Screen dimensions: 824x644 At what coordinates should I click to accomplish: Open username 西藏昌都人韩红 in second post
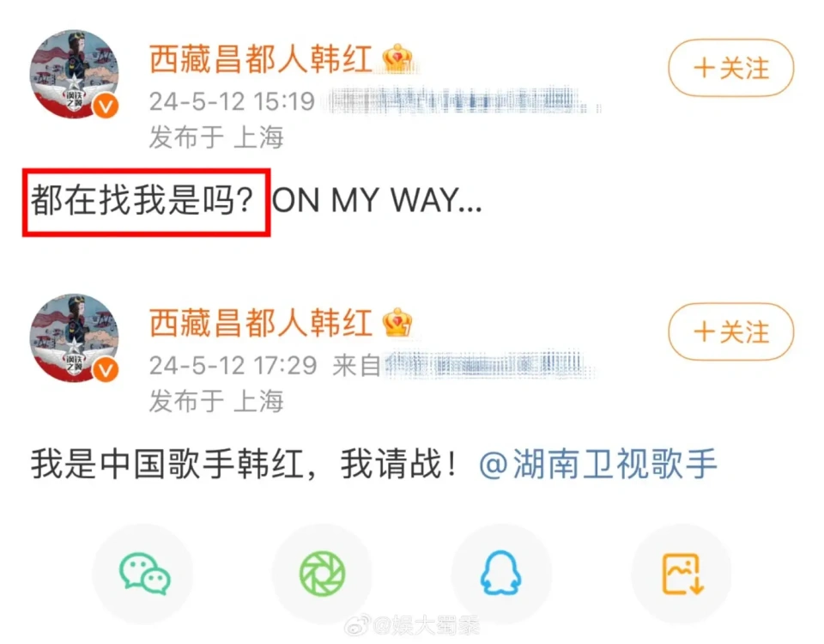point(261,322)
